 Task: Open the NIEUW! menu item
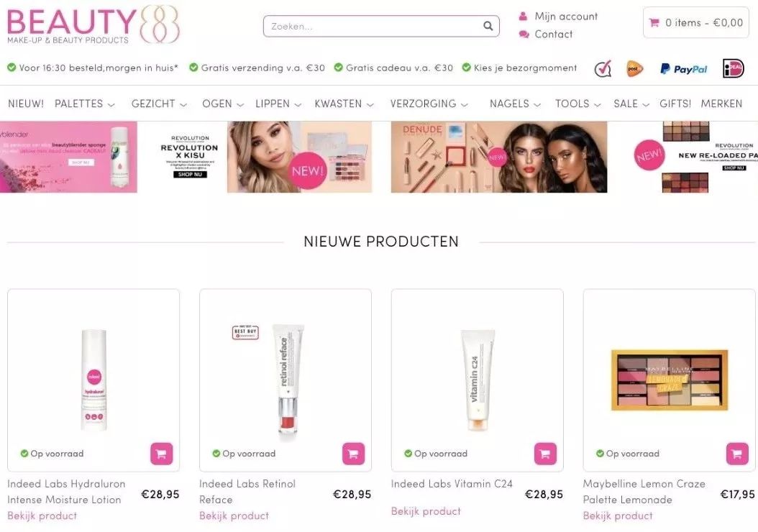coord(26,104)
